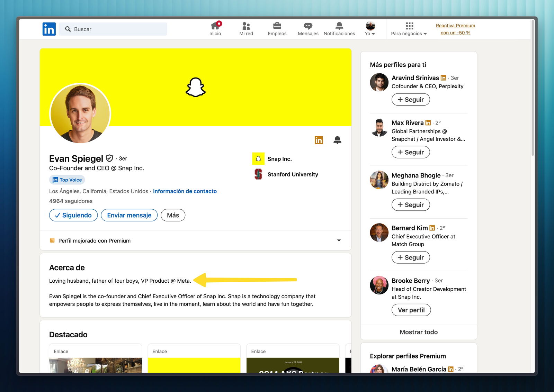The height and width of the screenshot is (392, 554).
Task: Click the Premium badge next to Bernard Kim
Action: (x=432, y=228)
